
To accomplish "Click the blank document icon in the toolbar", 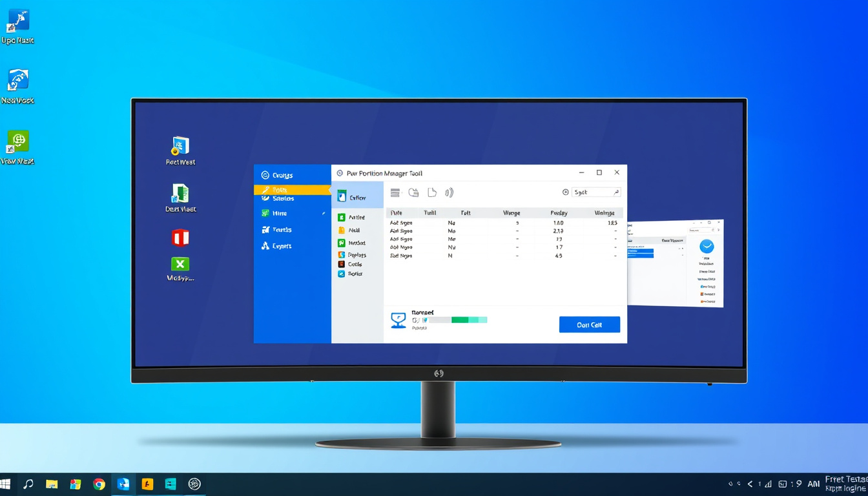I will (x=432, y=192).
